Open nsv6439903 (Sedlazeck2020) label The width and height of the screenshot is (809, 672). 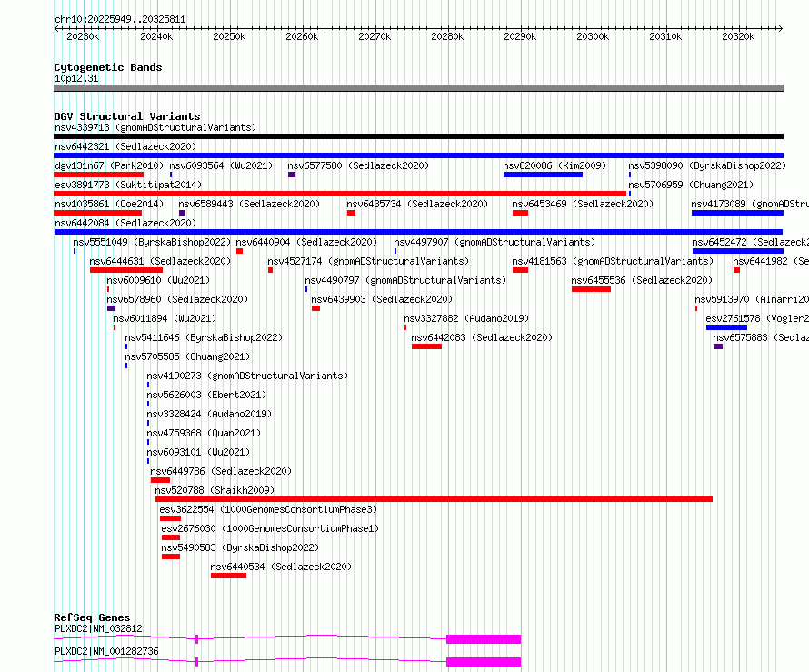coord(382,299)
